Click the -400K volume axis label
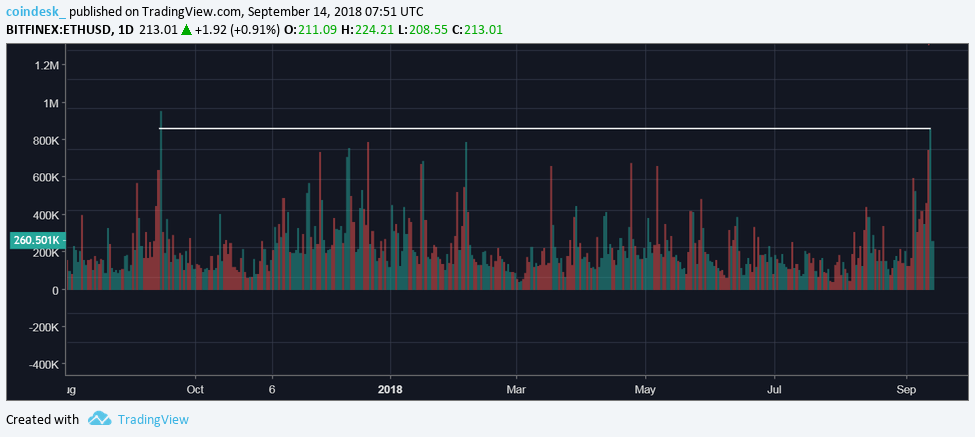The image size is (975, 437). 43,365
